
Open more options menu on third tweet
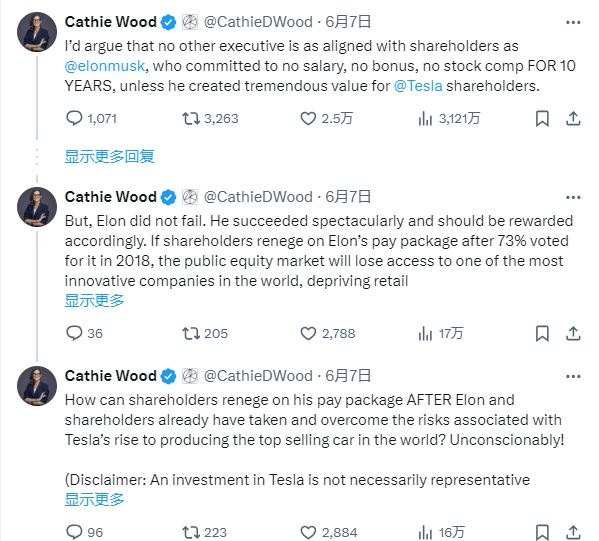pos(573,376)
